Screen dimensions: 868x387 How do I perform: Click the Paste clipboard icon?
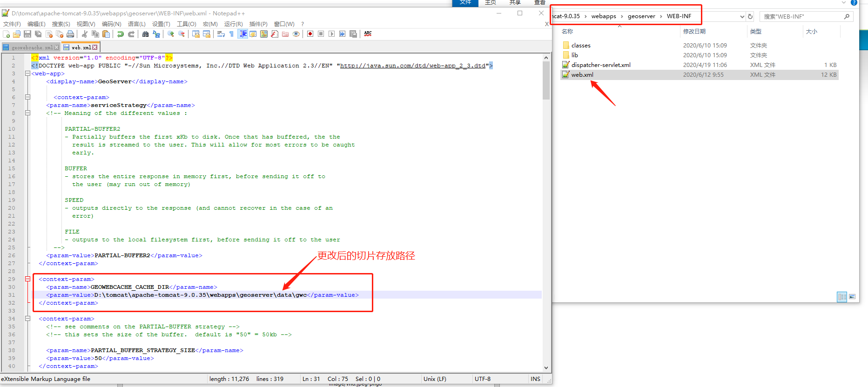pos(106,34)
